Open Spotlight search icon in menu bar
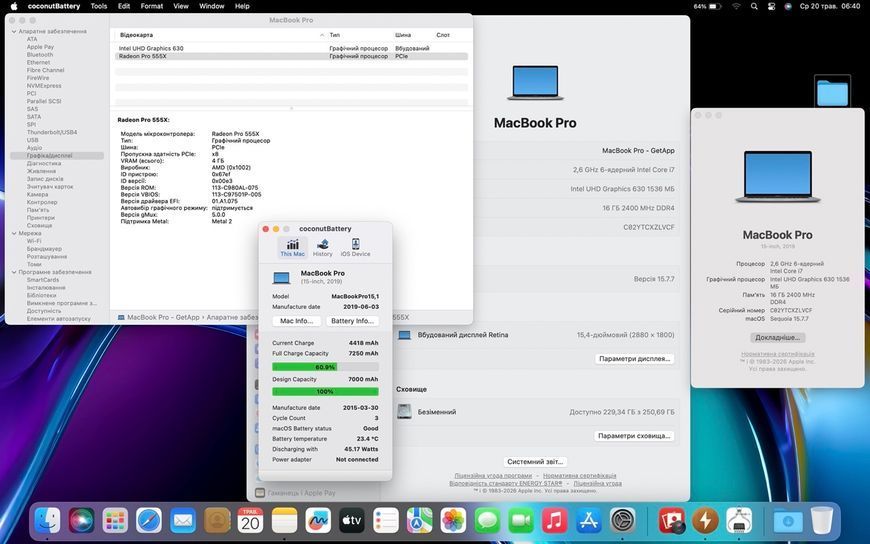Screen dimensions: 870x544 (754, 6)
